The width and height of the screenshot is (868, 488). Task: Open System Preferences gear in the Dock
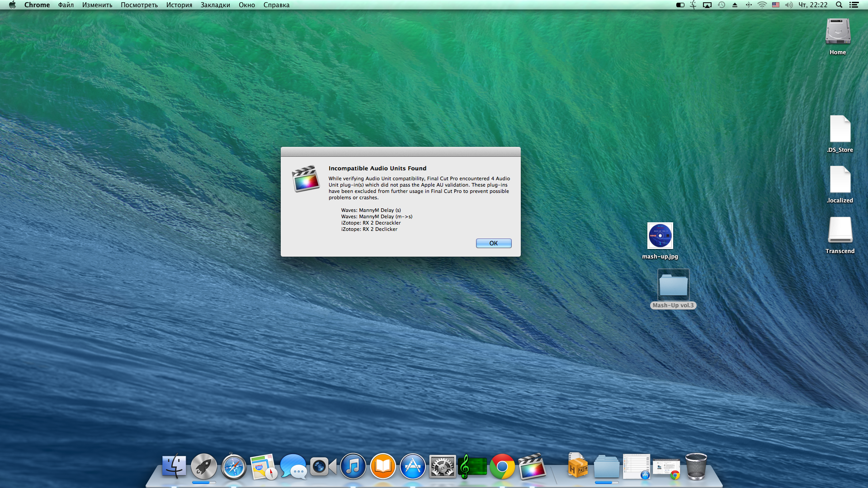pyautogui.click(x=442, y=466)
